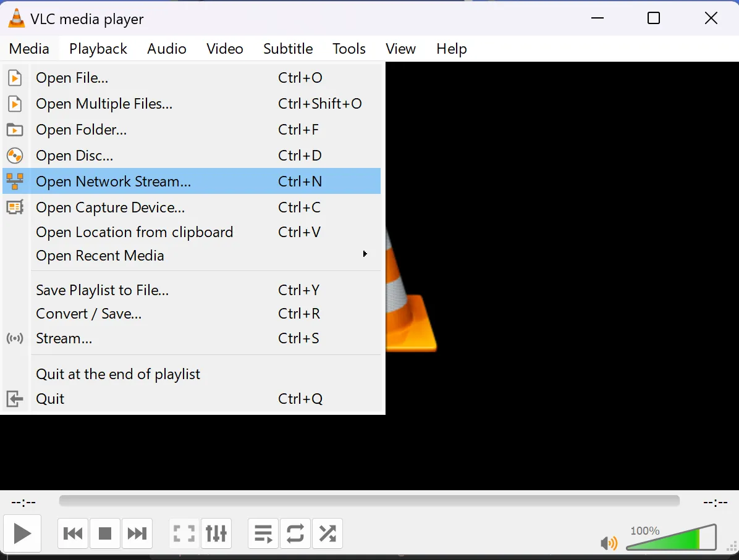Click the Open Multiple Files icon

pyautogui.click(x=15, y=104)
